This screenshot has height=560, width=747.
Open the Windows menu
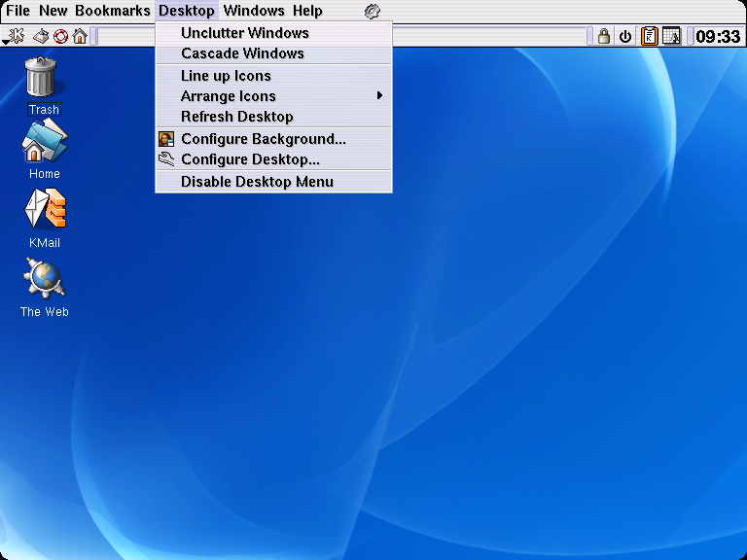[x=254, y=11]
